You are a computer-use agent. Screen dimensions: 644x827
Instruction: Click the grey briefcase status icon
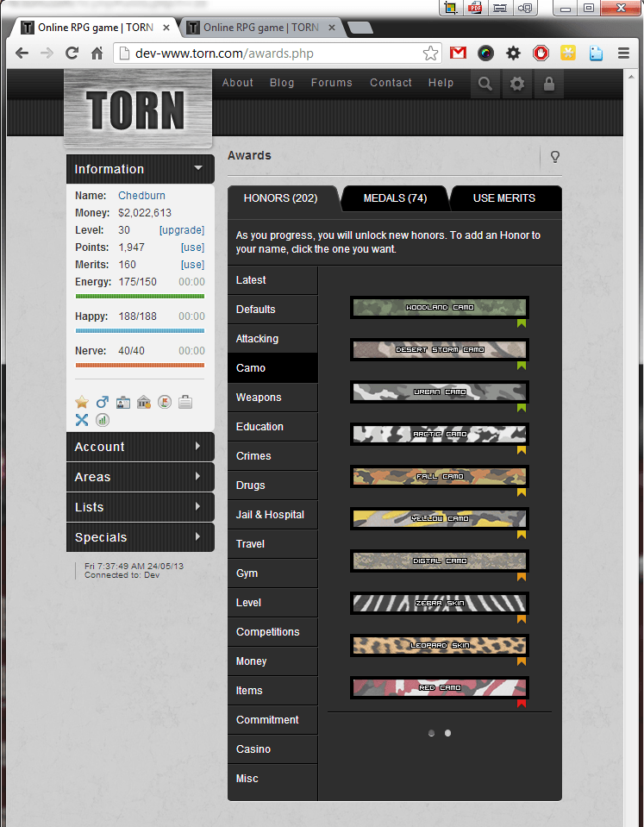click(x=185, y=403)
